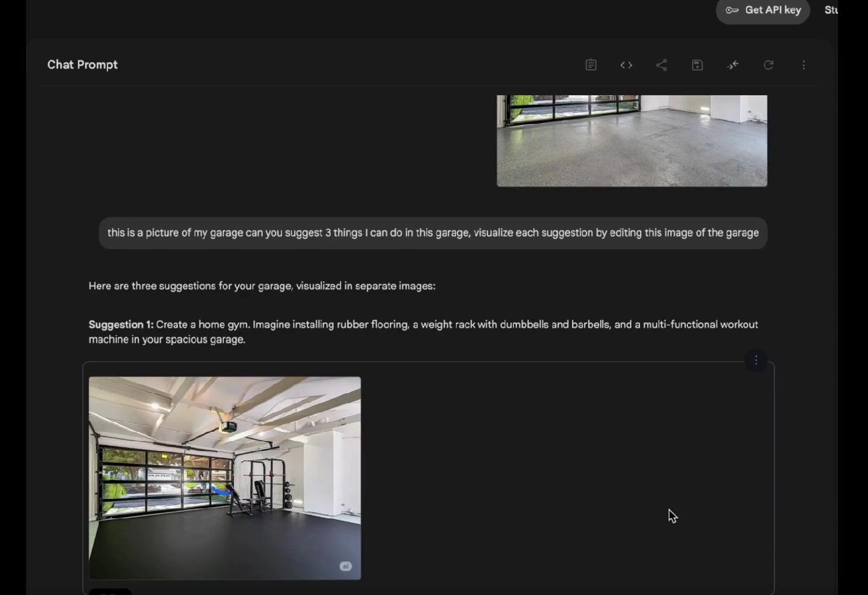Screen dimensions: 868x595
Task: Click the AI watermark badge on gym image
Action: [345, 566]
